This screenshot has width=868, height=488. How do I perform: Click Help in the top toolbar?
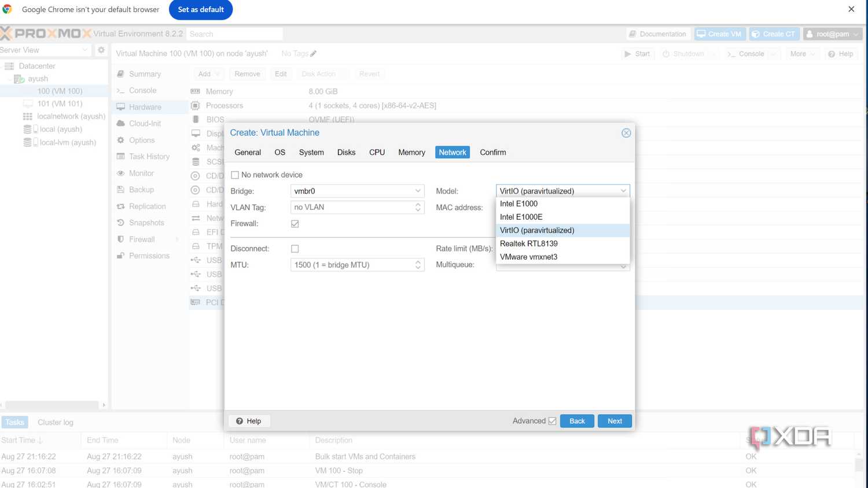tap(841, 54)
